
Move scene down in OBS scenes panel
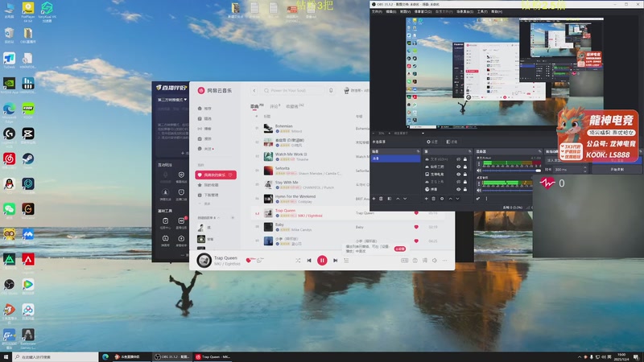pyautogui.click(x=405, y=199)
